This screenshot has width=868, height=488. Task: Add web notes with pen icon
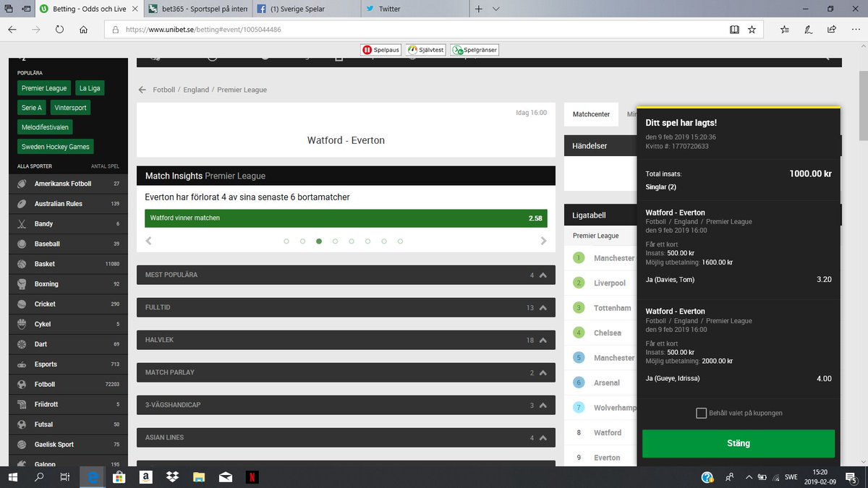(x=808, y=30)
